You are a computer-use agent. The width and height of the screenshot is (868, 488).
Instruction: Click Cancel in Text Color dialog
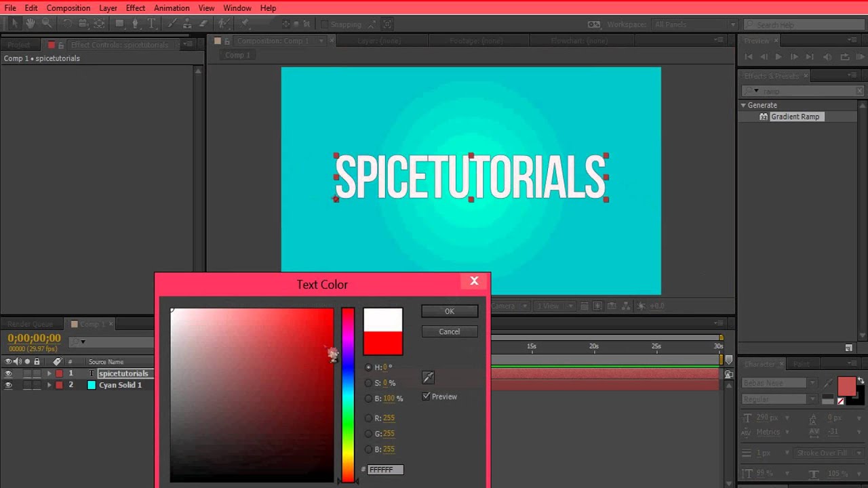pyautogui.click(x=450, y=331)
